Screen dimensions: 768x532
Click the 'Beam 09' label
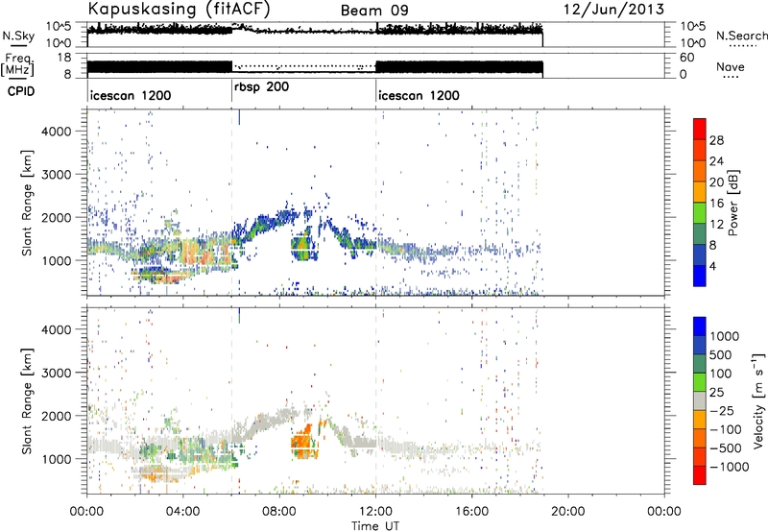tap(374, 11)
